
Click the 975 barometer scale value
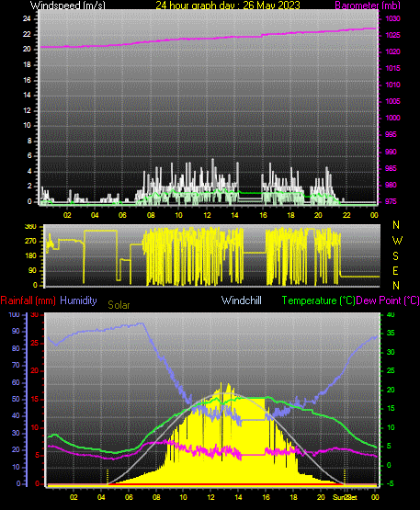pyautogui.click(x=391, y=201)
